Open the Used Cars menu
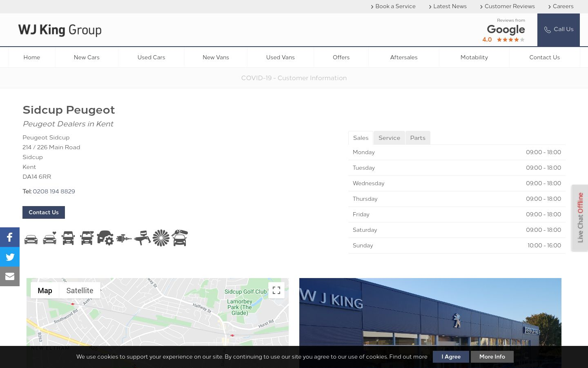588x368 pixels. click(x=151, y=57)
